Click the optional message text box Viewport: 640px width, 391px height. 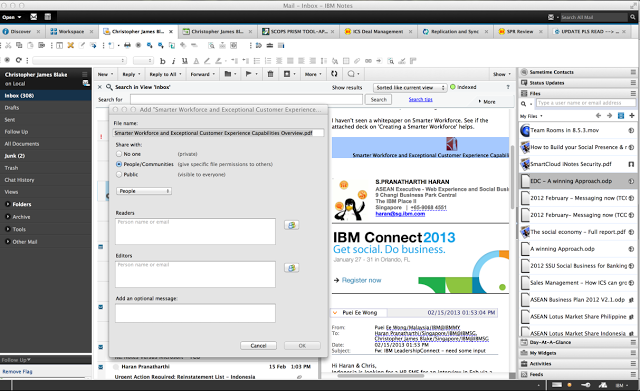[195, 313]
